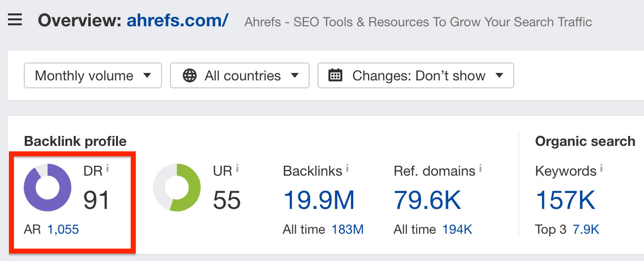Open the hamburger menu icon
This screenshot has height=261, width=644.
tap(15, 21)
